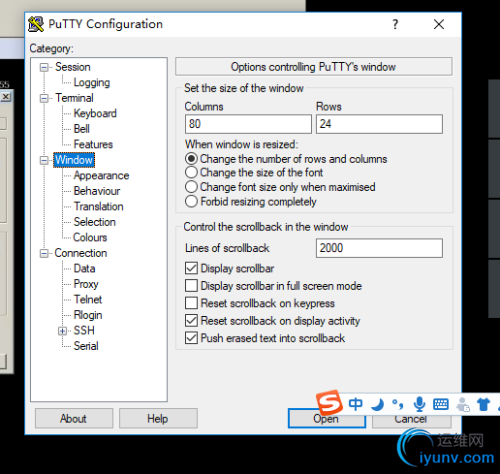Open the Rlogin category
The height and width of the screenshot is (474, 500).
click(88, 315)
